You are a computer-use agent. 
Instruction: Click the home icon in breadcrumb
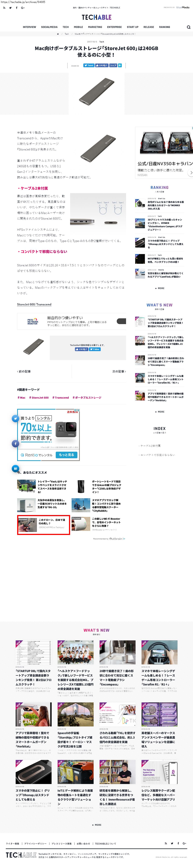pyautogui.click(x=58, y=34)
